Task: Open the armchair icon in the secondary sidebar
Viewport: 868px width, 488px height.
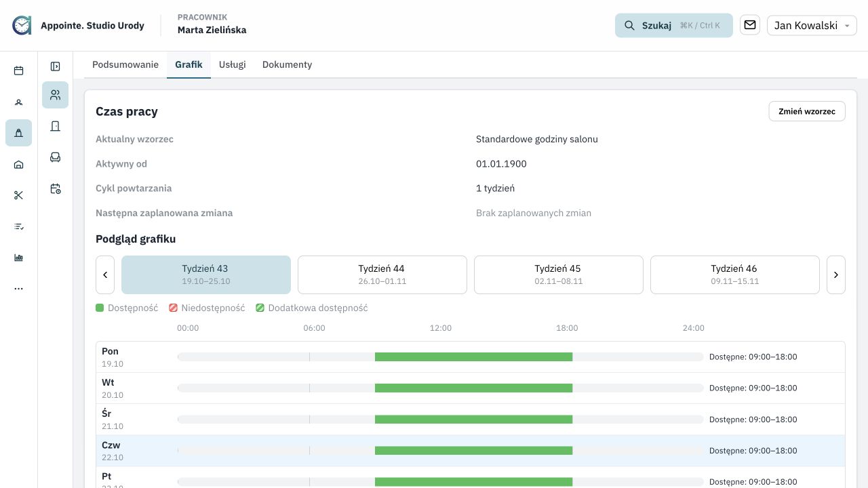Action: (56, 157)
